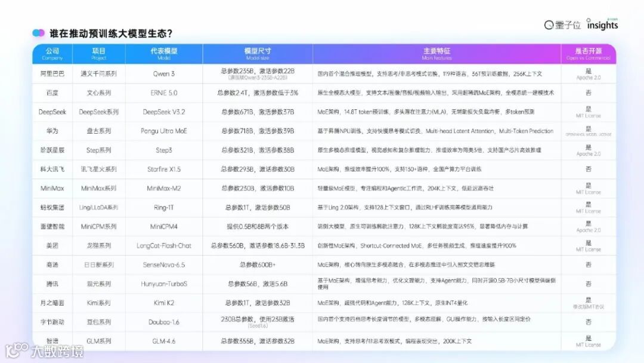Click the model cell Hunyuan-TurboS
Viewport: 644px width, 363px height.
pos(164,284)
